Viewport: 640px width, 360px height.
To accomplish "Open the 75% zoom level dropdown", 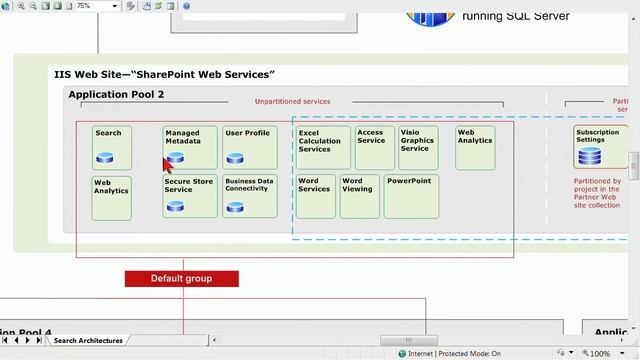I will coord(115,6).
